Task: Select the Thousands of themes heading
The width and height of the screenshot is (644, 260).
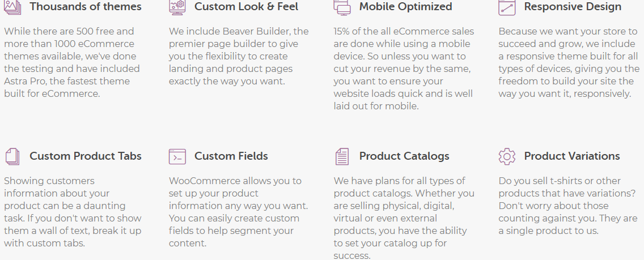Action: point(86,7)
